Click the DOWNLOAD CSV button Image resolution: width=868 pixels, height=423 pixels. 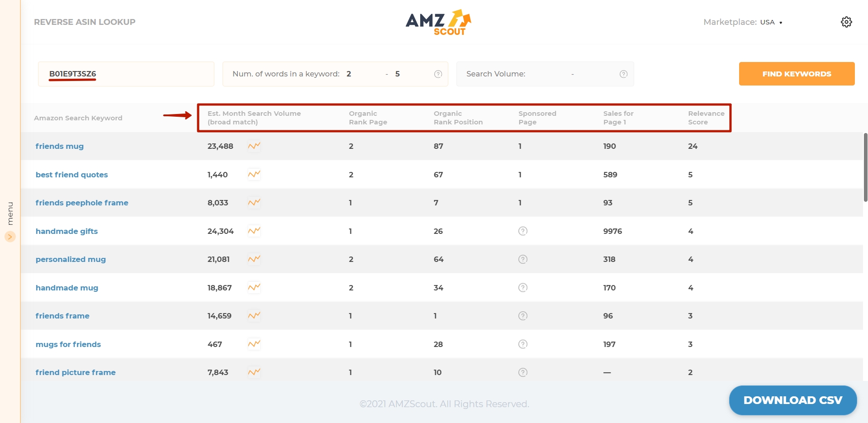792,400
